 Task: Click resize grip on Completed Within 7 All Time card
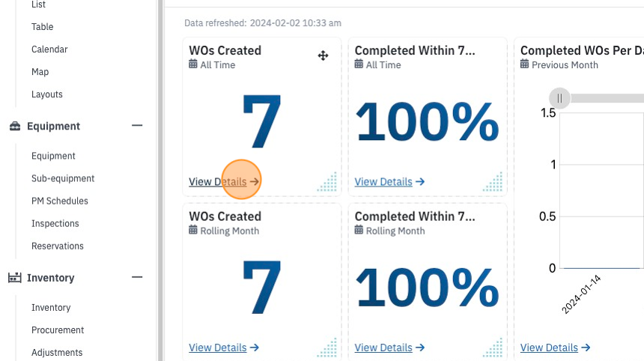[493, 181]
